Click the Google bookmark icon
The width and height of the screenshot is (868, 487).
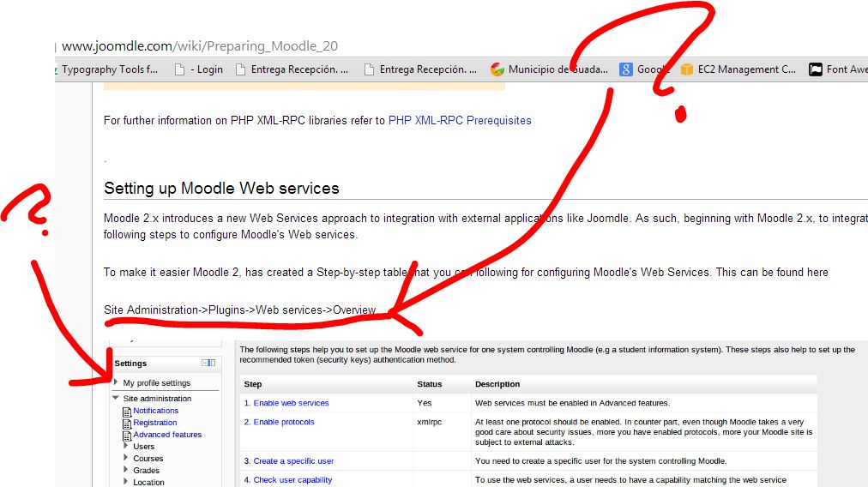click(627, 69)
